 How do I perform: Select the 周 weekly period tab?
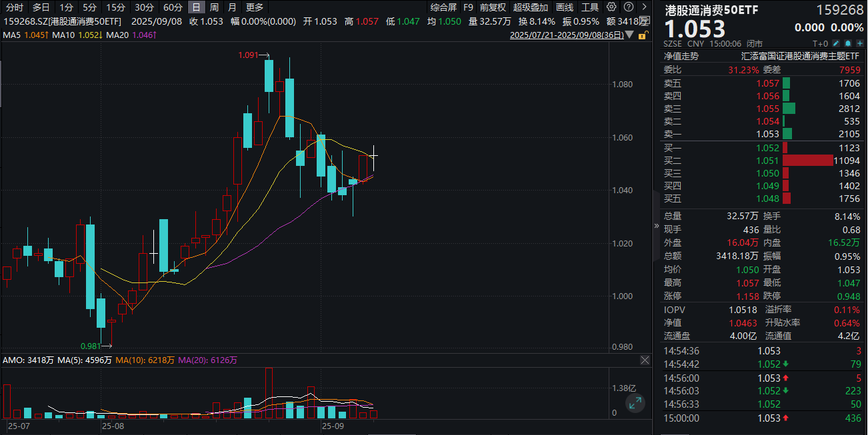[x=214, y=7]
